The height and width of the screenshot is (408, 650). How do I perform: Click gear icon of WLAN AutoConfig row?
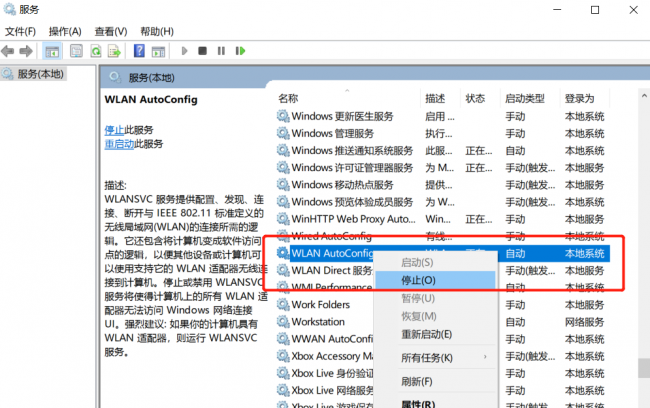point(283,253)
